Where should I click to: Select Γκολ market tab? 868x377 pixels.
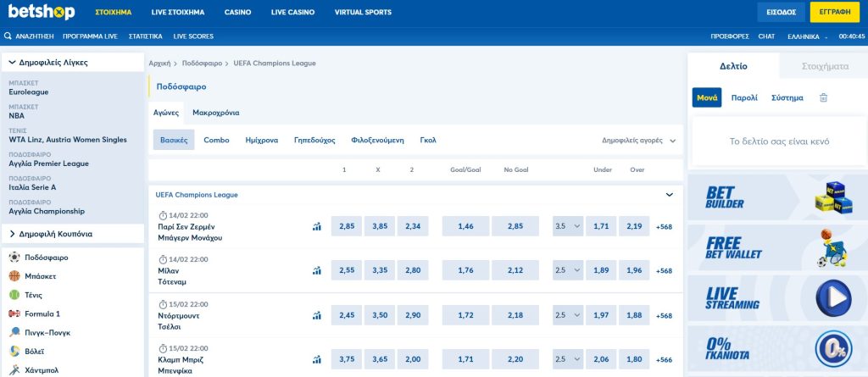pyautogui.click(x=428, y=140)
